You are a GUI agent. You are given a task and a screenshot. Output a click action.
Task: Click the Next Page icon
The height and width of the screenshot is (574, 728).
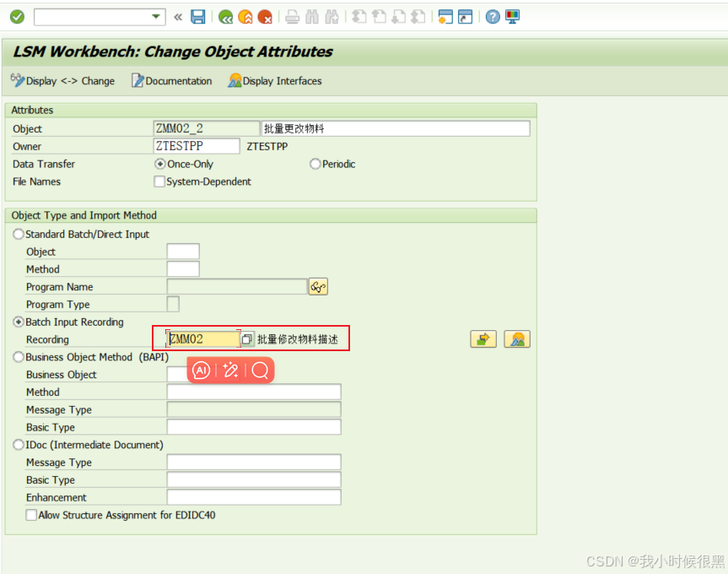pos(398,17)
